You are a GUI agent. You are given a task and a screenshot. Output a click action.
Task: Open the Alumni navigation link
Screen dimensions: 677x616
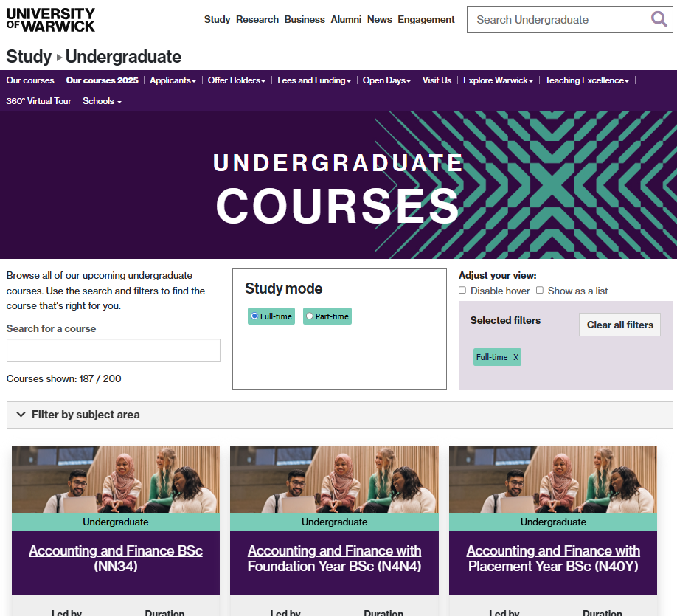click(x=346, y=19)
